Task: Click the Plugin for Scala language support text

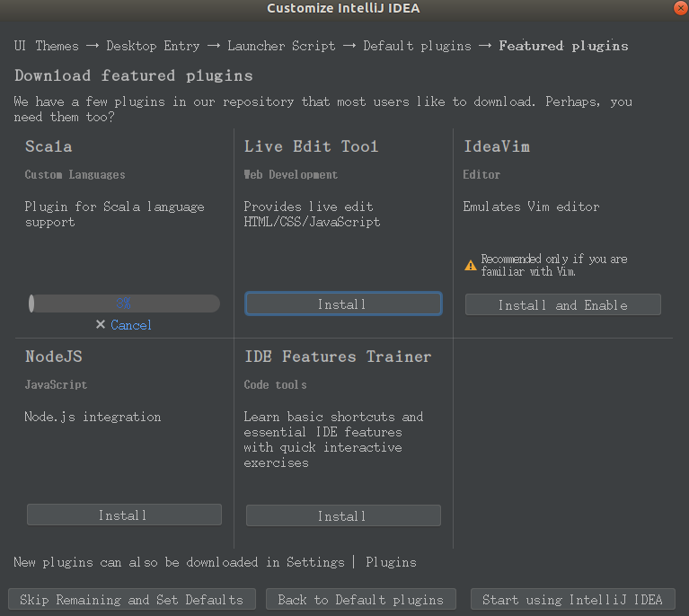Action: [x=114, y=214]
